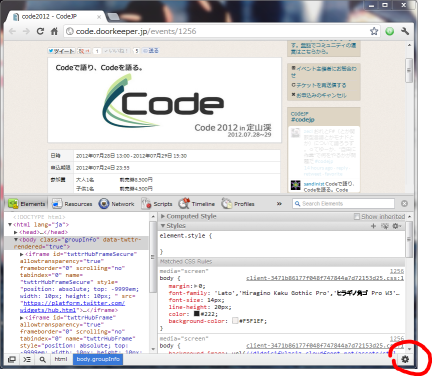Screen dimensions: 432x376
Task: Open the Profiles panel
Action: click(238, 204)
